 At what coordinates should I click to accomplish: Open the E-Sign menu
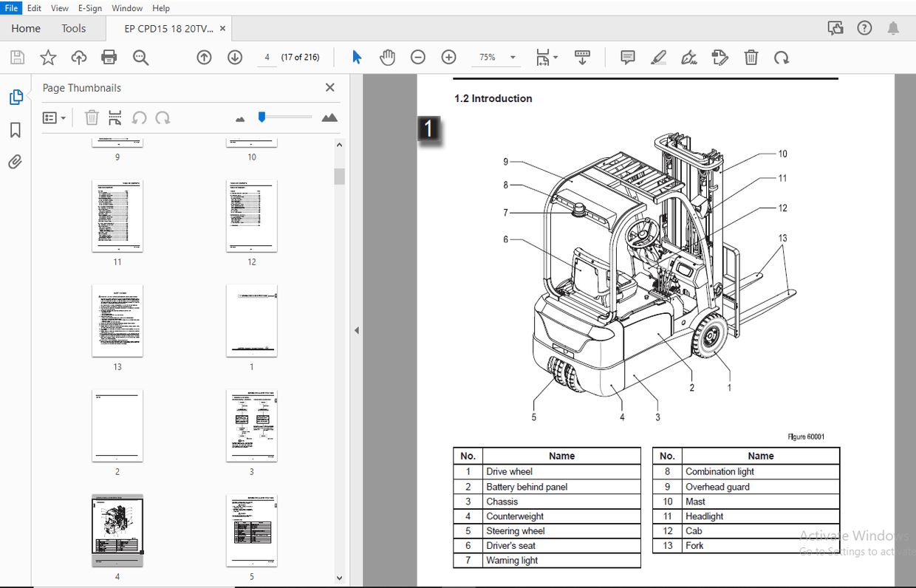coord(90,8)
